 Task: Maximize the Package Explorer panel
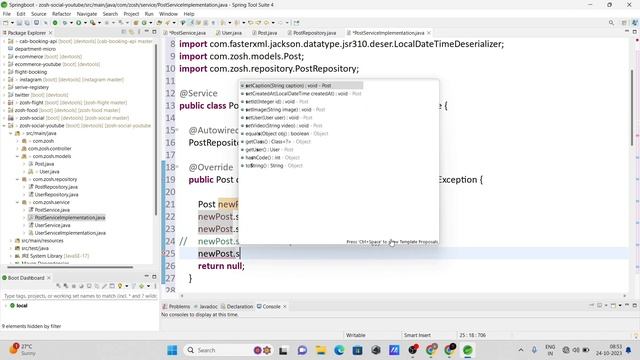tap(154, 32)
